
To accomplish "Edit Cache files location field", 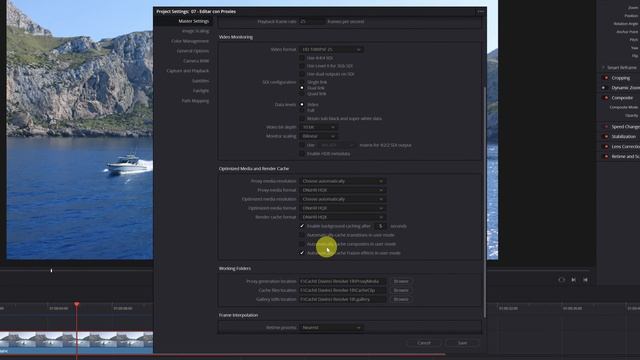I will pyautogui.click(x=342, y=290).
